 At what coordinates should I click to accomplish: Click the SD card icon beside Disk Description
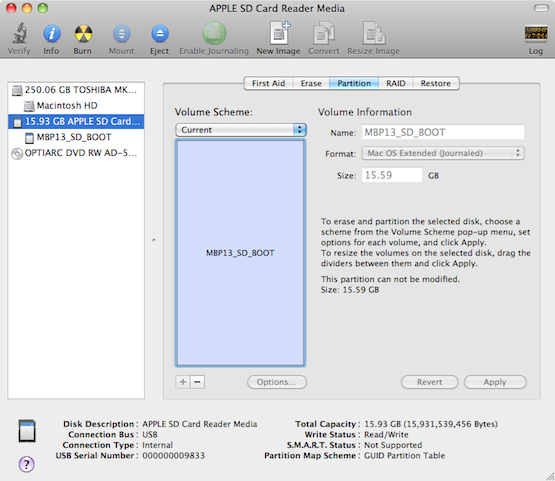27,431
